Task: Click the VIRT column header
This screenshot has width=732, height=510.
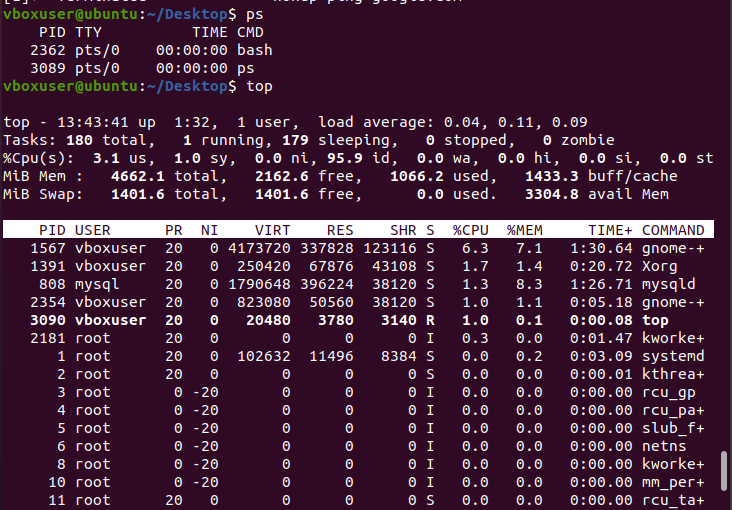Action: tap(272, 230)
